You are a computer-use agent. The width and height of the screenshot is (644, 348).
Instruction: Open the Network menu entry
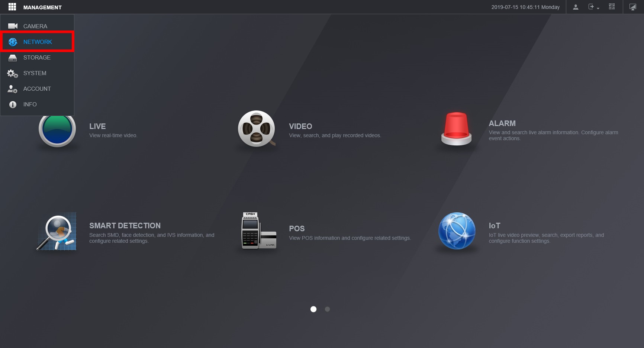37,42
